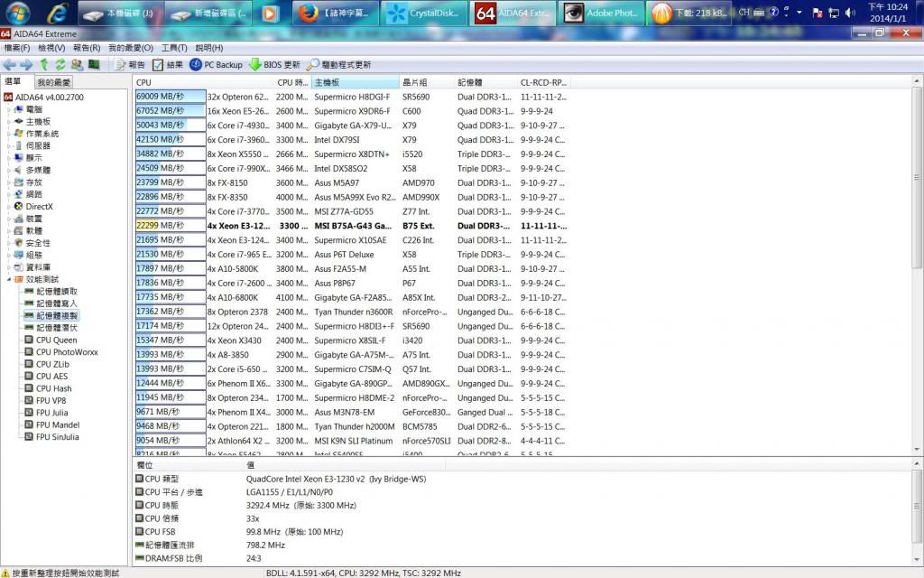Select 裝置 devices tree node
Screen dimensions: 924x578
tap(28, 219)
